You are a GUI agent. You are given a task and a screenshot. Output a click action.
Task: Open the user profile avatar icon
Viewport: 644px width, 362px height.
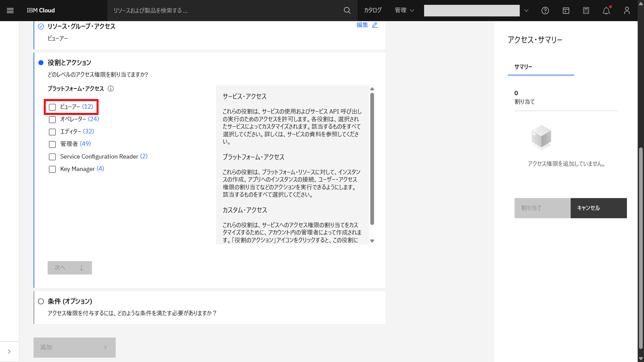[x=627, y=11]
